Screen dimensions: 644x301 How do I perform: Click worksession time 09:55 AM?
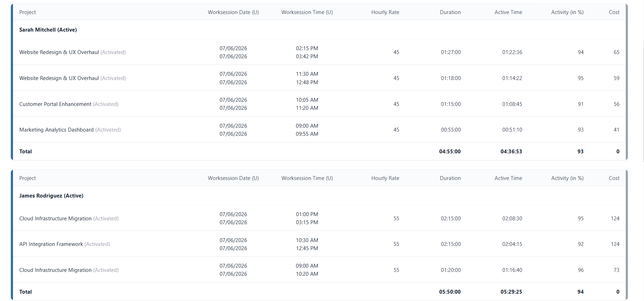(307, 134)
